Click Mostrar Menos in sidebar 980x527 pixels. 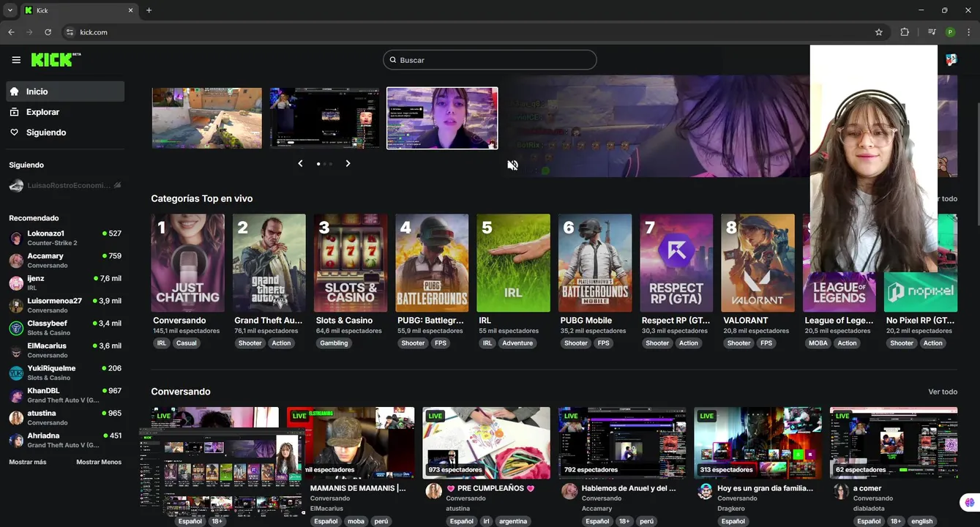point(99,462)
